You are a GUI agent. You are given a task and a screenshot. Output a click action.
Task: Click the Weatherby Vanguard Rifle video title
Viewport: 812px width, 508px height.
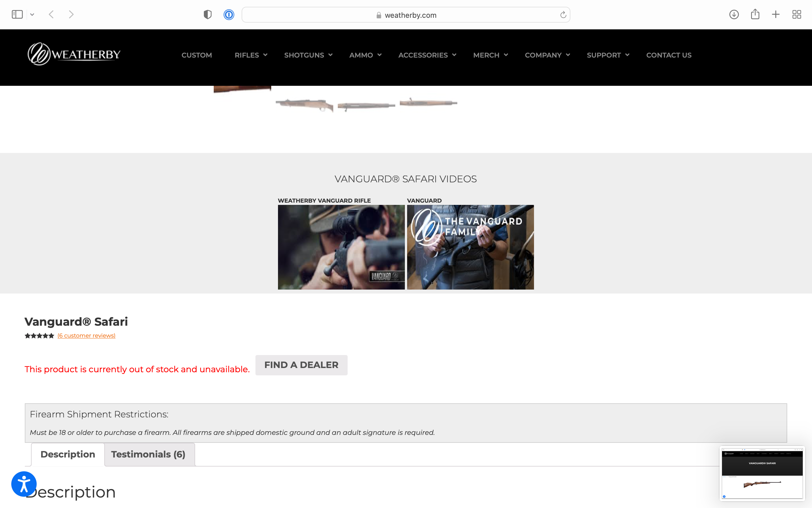click(x=324, y=201)
